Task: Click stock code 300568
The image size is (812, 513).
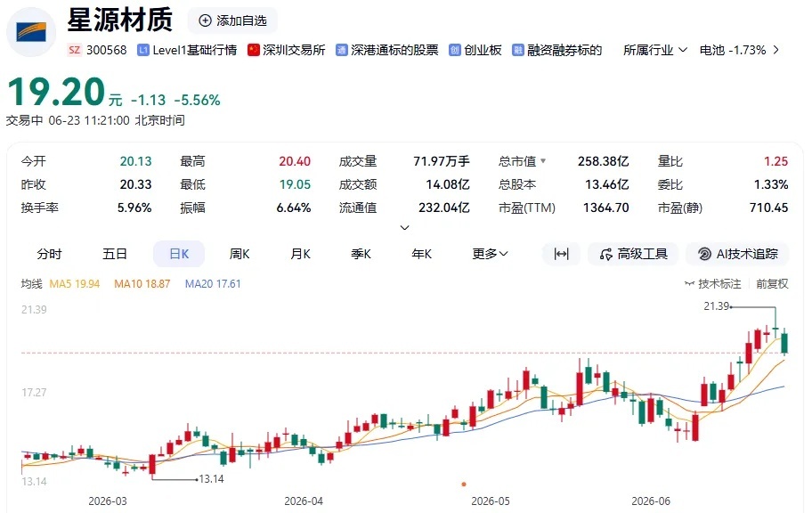Action: (x=106, y=50)
